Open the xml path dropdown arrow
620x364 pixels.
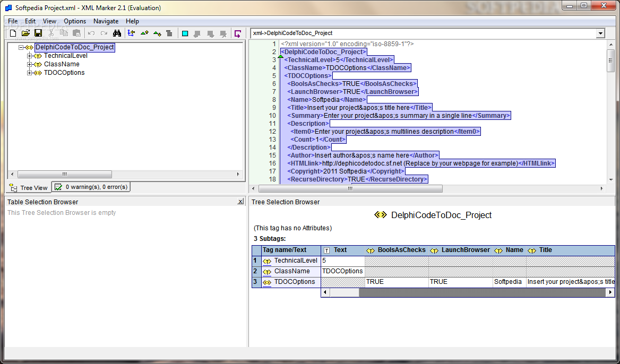pos(601,33)
